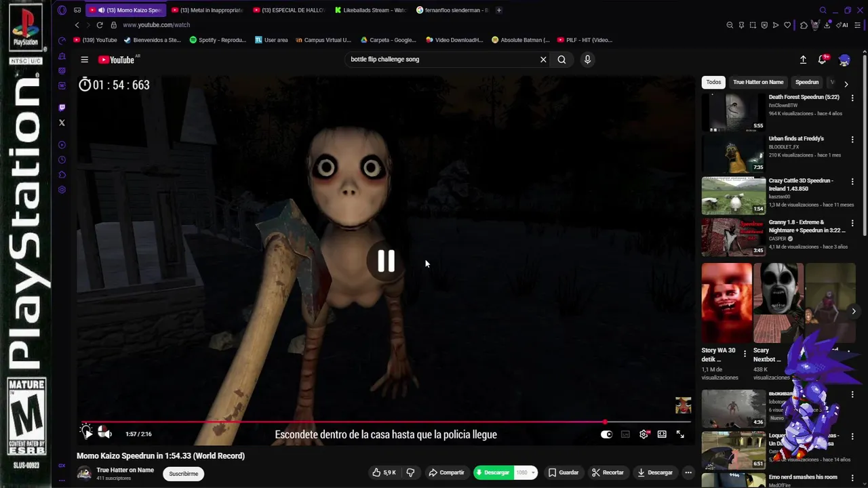The width and height of the screenshot is (868, 488).
Task: Open the X (Twitter) sidebar icon
Action: [x=62, y=123]
